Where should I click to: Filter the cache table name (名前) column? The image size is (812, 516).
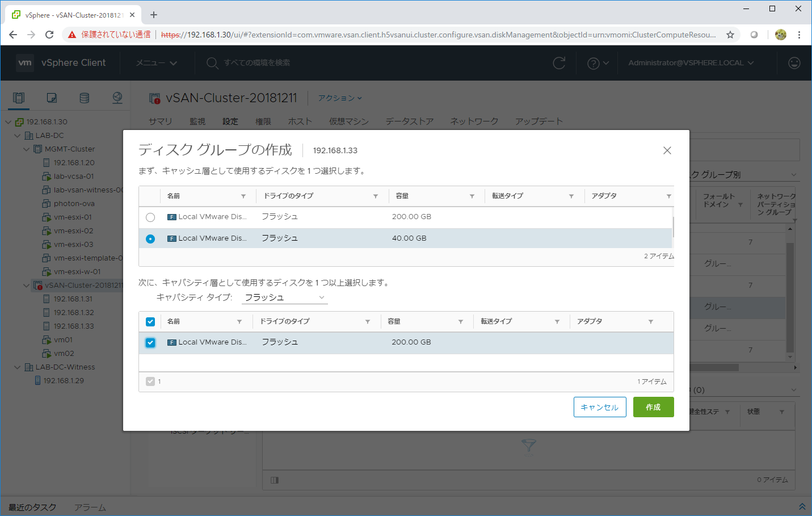pos(243,196)
